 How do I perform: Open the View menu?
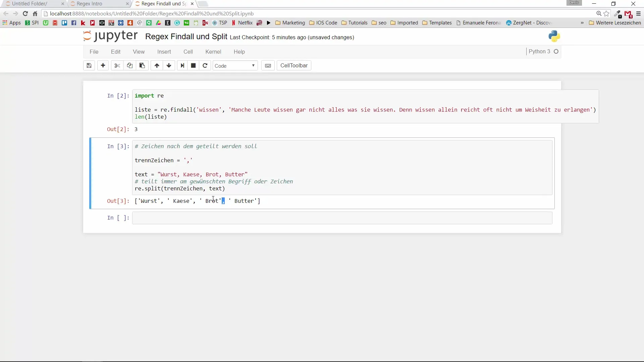(x=139, y=52)
